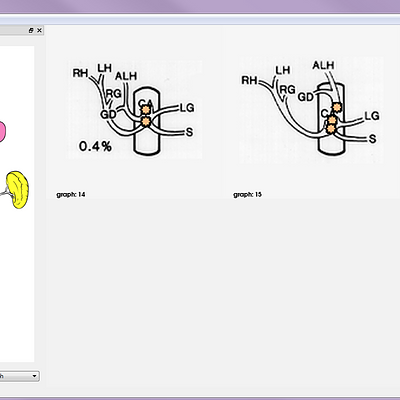Viewport: 400px width, 400px height.
Task: Select the pink organ shape in the canvas
Action: tap(2, 132)
